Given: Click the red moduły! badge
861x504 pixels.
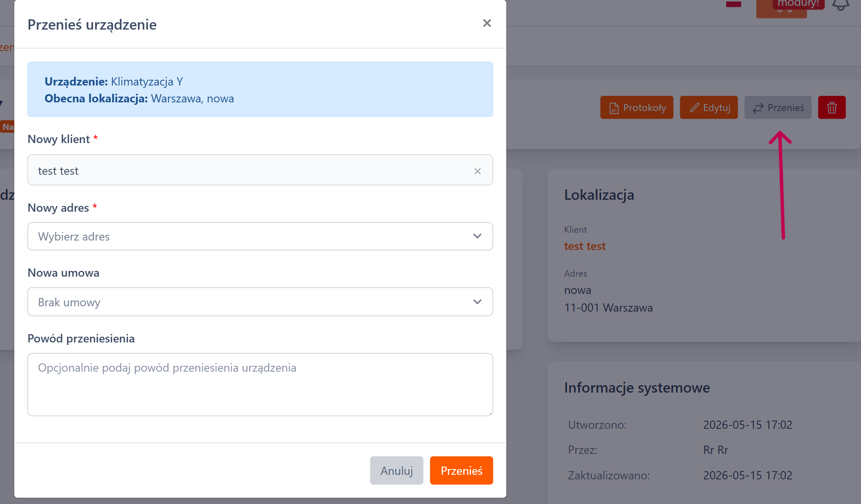Looking at the screenshot, I should (798, 4).
